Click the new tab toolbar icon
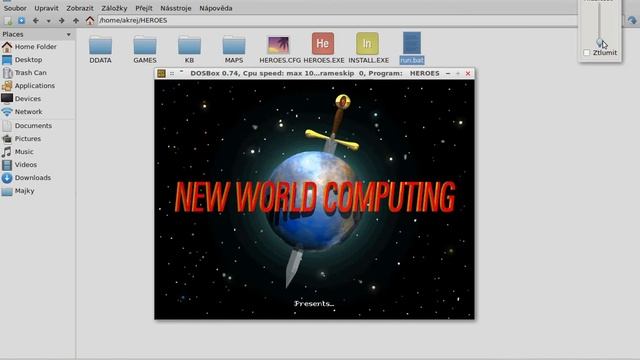The width and height of the screenshot is (640, 360). tap(22, 20)
